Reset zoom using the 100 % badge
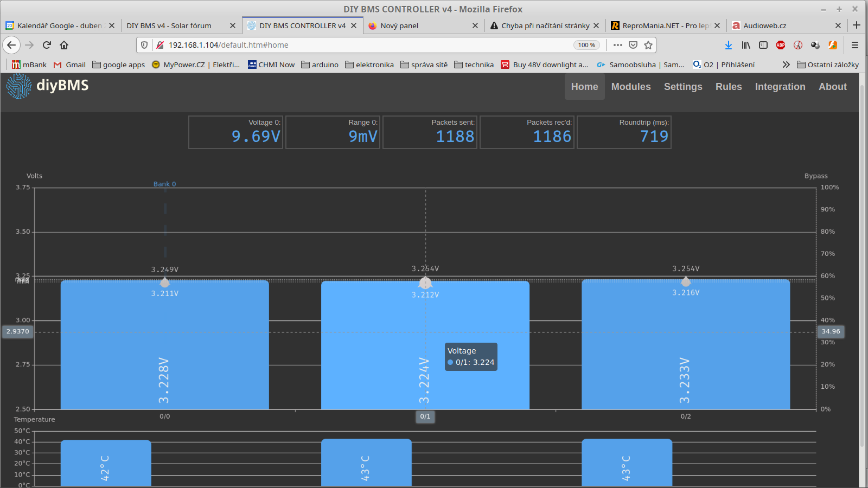 tap(586, 45)
